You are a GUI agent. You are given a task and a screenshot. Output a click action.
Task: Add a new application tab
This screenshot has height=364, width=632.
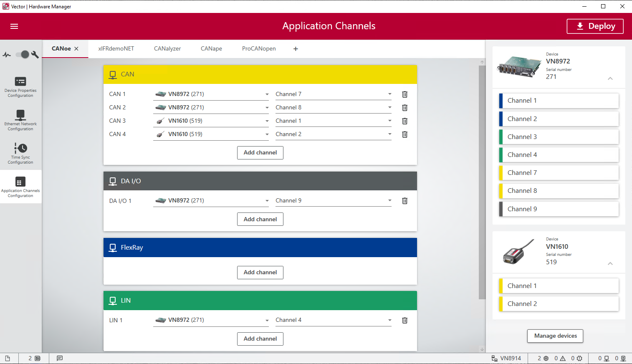296,49
